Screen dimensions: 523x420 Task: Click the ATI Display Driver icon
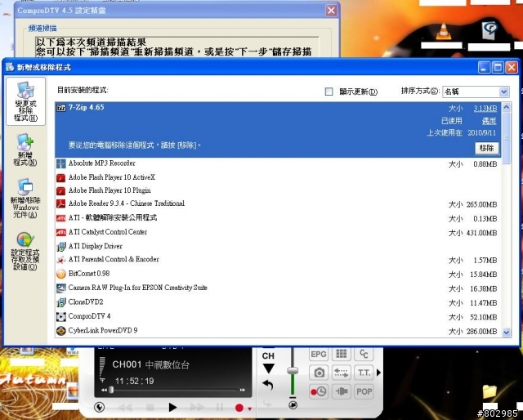pyautogui.click(x=61, y=247)
